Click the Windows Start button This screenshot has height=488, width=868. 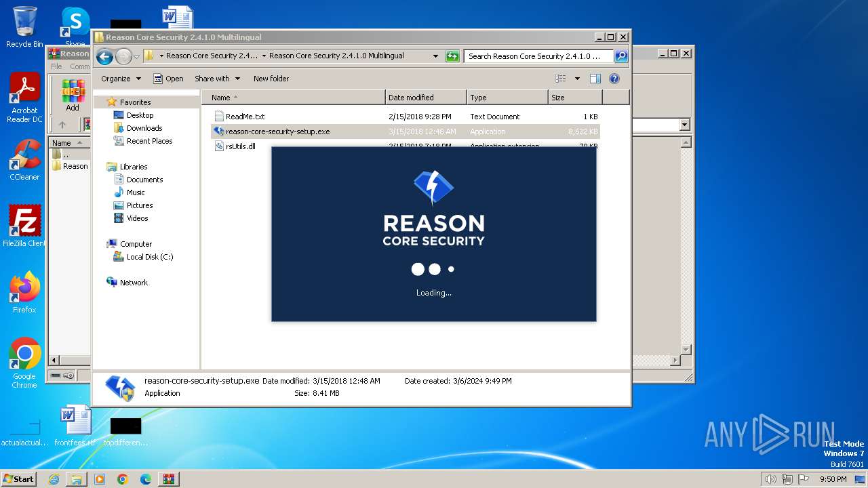pos(18,479)
